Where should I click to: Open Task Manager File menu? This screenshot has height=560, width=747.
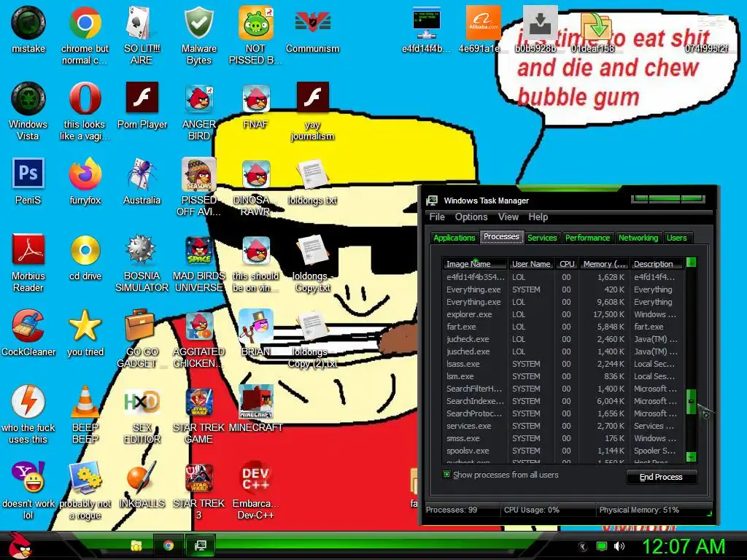[437, 217]
